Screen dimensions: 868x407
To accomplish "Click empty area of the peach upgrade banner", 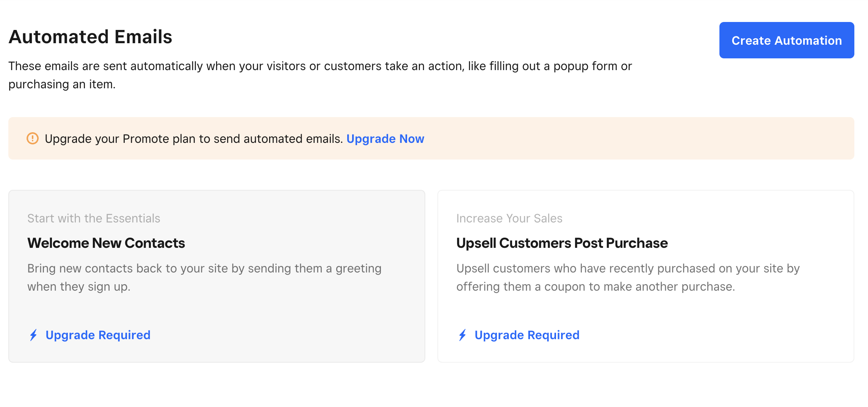I will pos(637,138).
